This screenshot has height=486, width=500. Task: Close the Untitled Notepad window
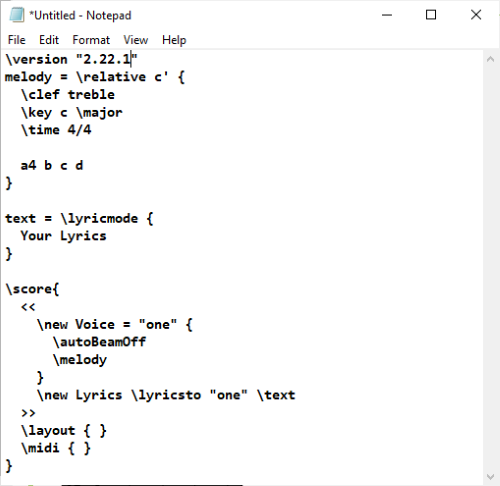coord(476,15)
